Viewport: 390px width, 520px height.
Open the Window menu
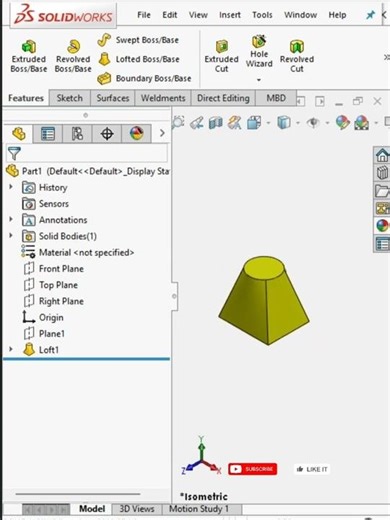coord(300,15)
